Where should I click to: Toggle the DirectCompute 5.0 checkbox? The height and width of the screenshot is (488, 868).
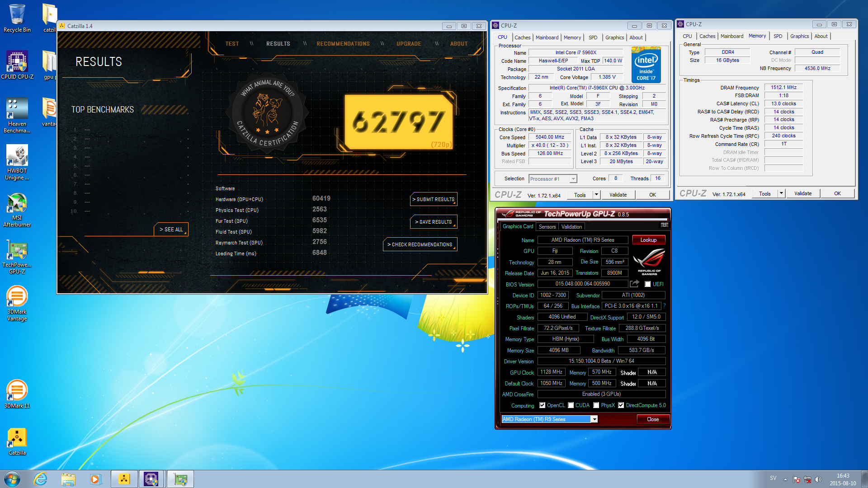click(621, 405)
